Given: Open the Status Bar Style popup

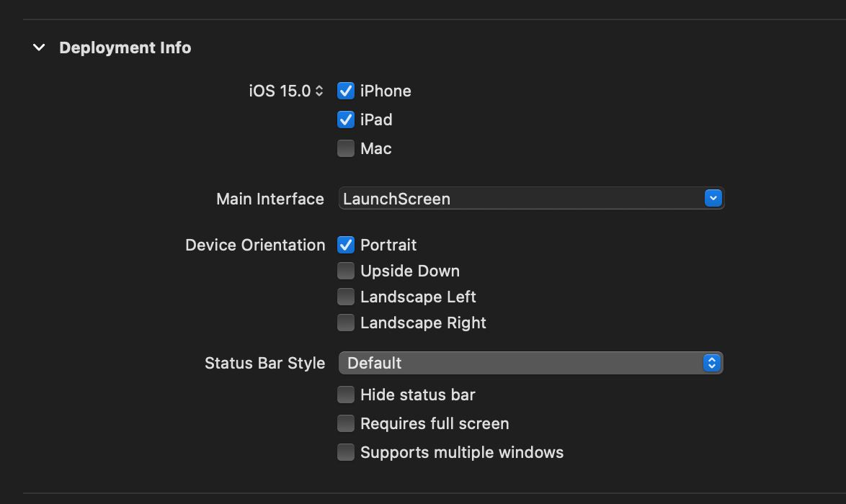Looking at the screenshot, I should click(x=531, y=363).
